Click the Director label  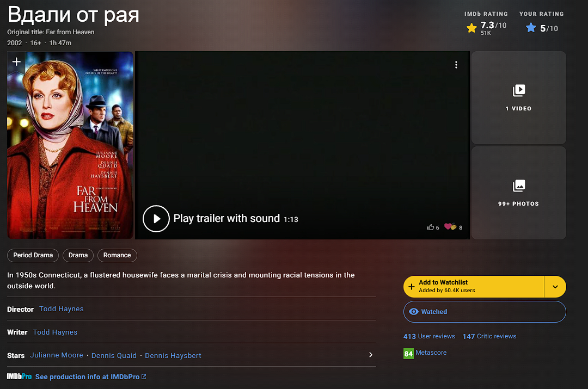click(x=20, y=309)
